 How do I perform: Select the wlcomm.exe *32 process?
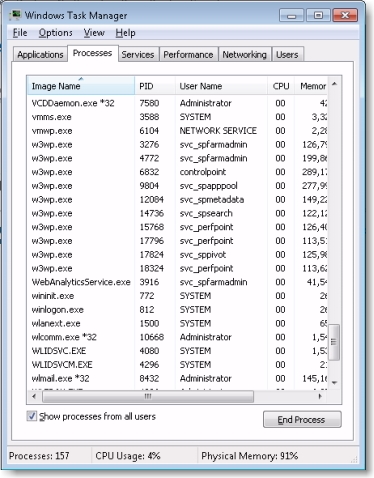pyautogui.click(x=177, y=337)
